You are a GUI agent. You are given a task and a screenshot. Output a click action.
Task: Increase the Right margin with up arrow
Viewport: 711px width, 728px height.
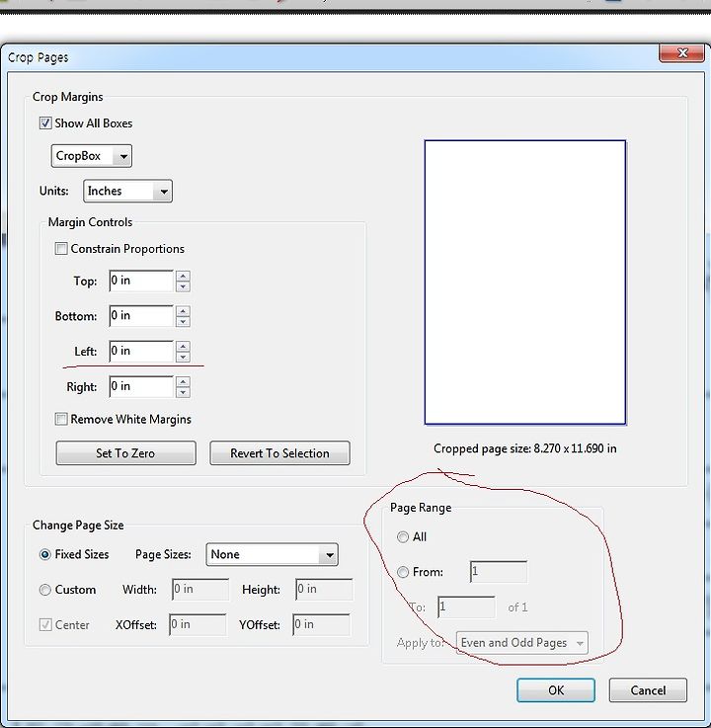(183, 381)
